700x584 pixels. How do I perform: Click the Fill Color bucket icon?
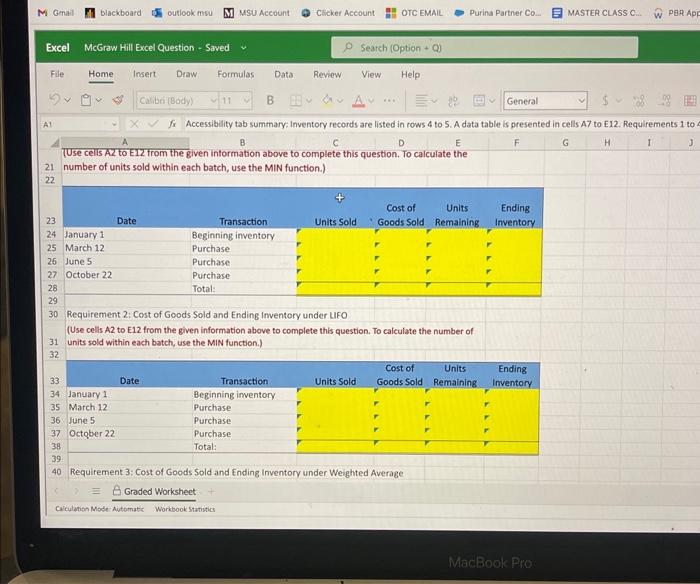tap(327, 100)
